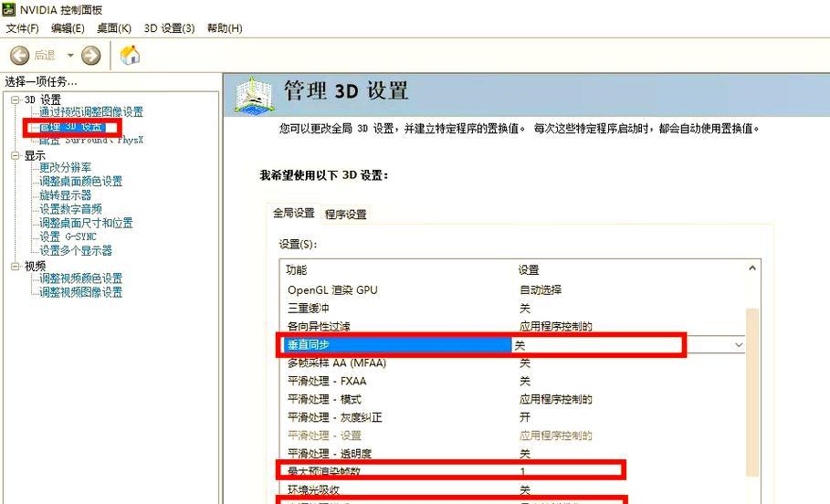Click 自动选择 value for OpenGL GPU
830x504 pixels.
pos(541,290)
